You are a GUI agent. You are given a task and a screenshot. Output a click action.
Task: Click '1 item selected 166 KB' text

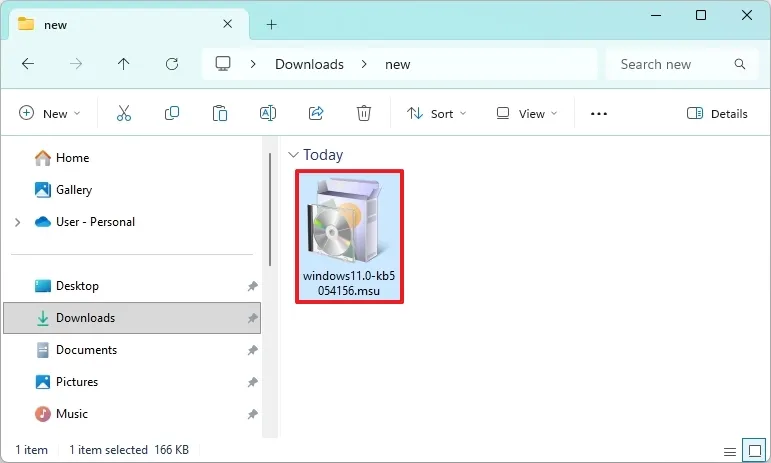click(129, 450)
